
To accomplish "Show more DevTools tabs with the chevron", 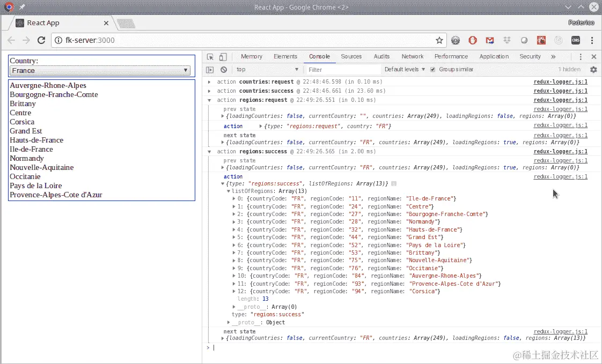I will (553, 57).
